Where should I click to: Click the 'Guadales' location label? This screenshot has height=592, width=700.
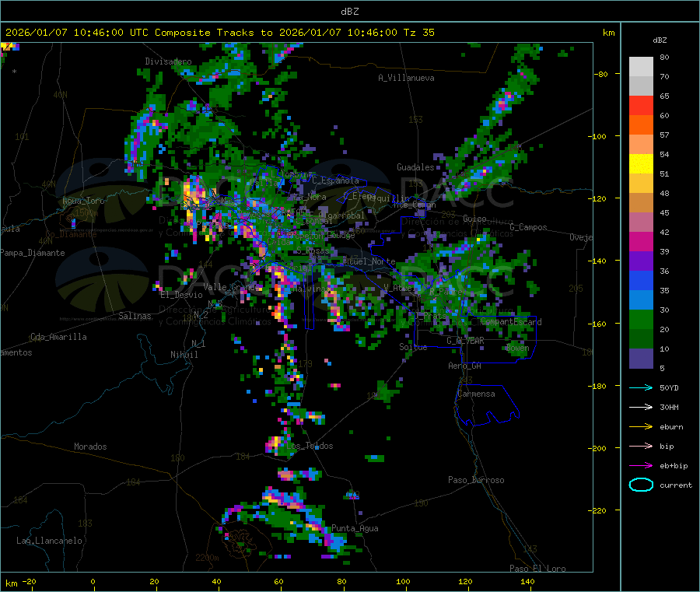pyautogui.click(x=415, y=167)
